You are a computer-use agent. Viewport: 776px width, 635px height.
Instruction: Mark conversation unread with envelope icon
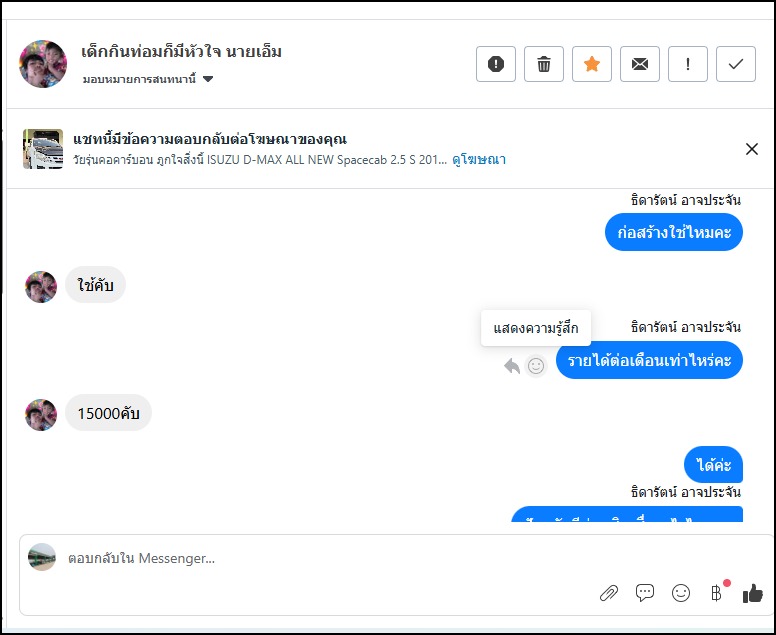pyautogui.click(x=640, y=64)
